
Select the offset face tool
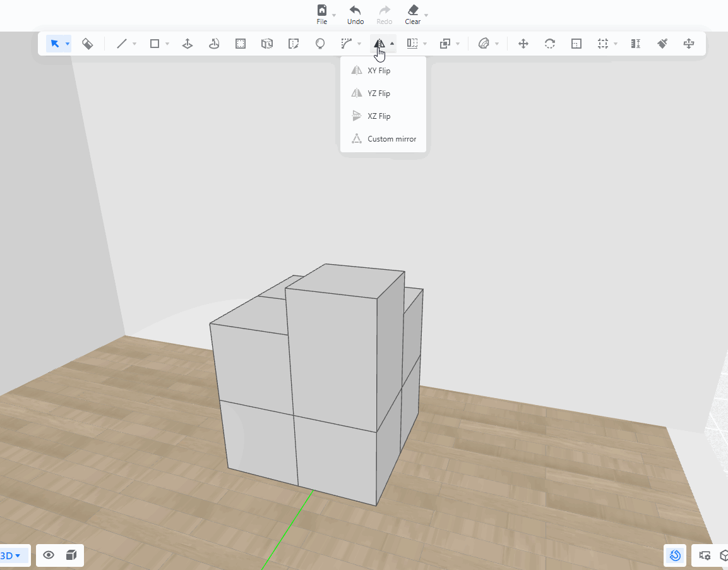241,44
